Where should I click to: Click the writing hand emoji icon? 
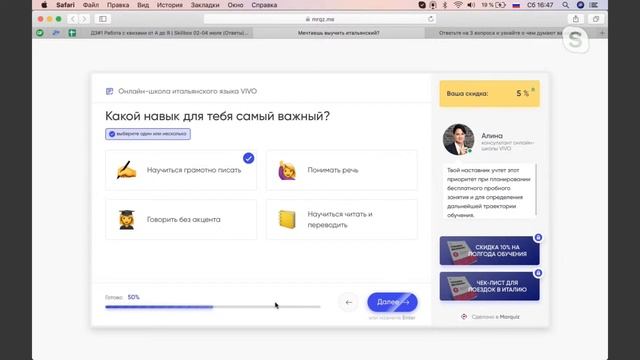click(x=127, y=170)
